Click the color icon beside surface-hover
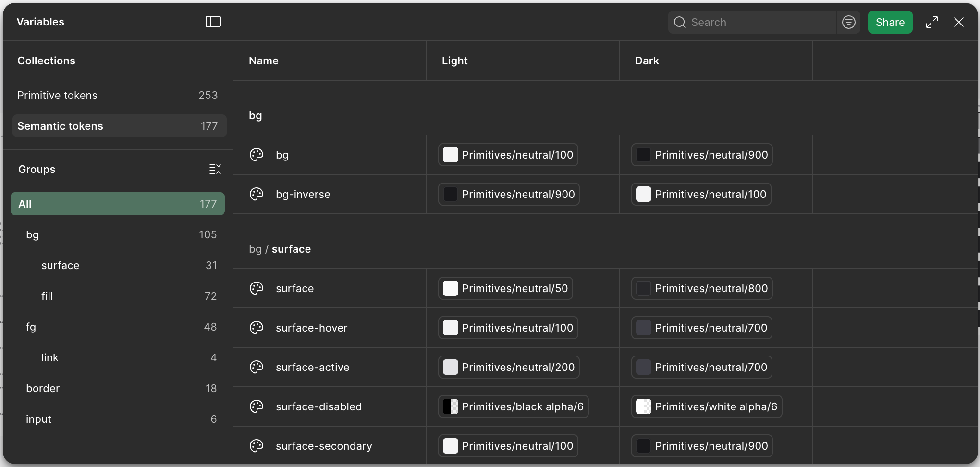980x467 pixels. click(257, 328)
